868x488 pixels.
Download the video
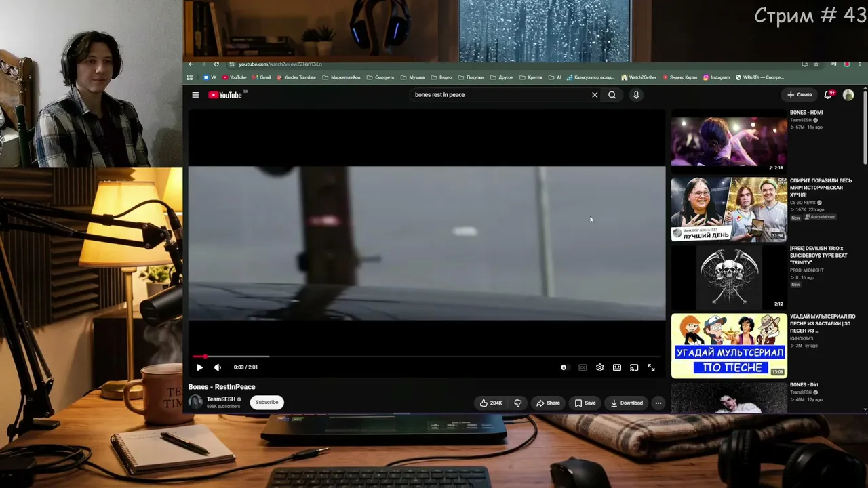(x=627, y=403)
